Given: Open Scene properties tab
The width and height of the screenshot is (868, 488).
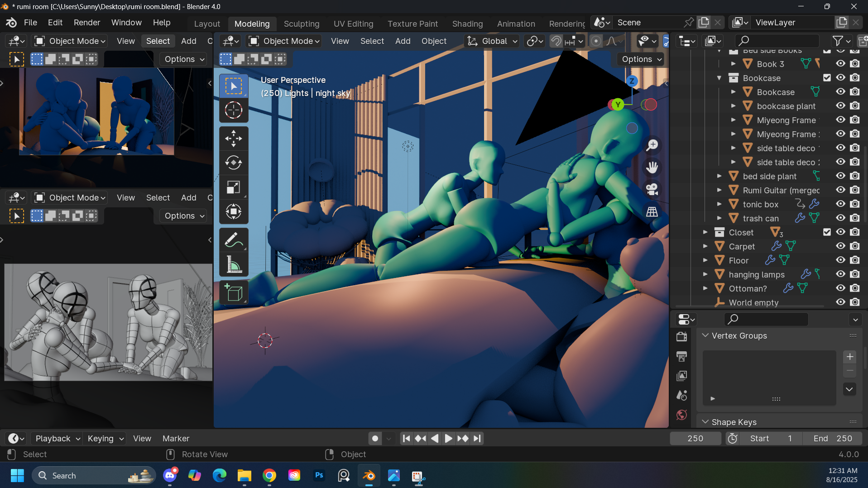Looking at the screenshot, I should [x=681, y=395].
